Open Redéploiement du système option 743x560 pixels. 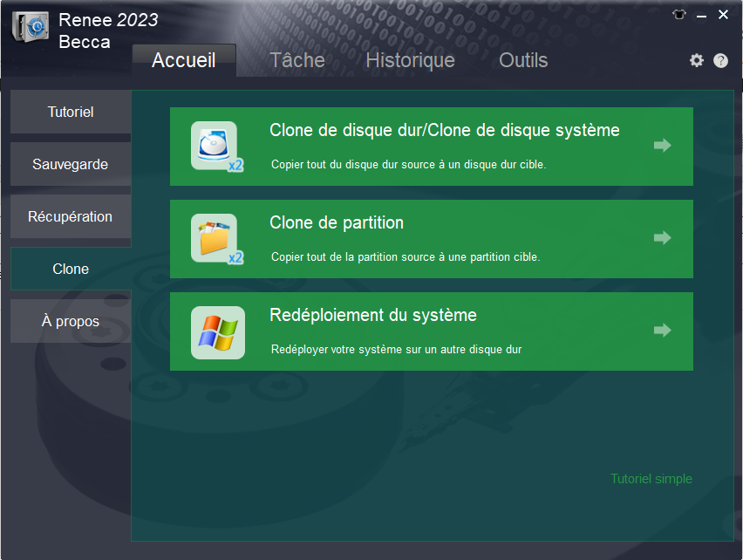pos(431,331)
